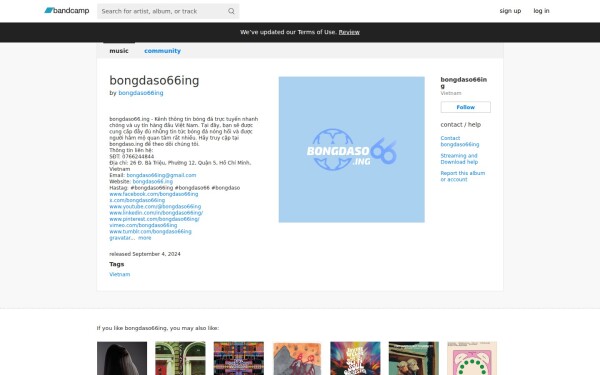
Task: Open the tumblr.com/bongdaso66ing link
Action: coord(150,232)
